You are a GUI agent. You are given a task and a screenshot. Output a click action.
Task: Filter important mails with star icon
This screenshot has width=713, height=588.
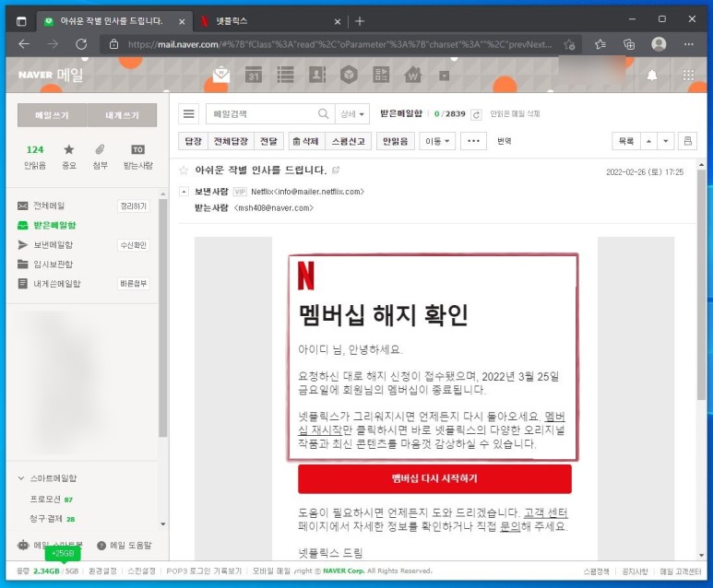pyautogui.click(x=68, y=157)
